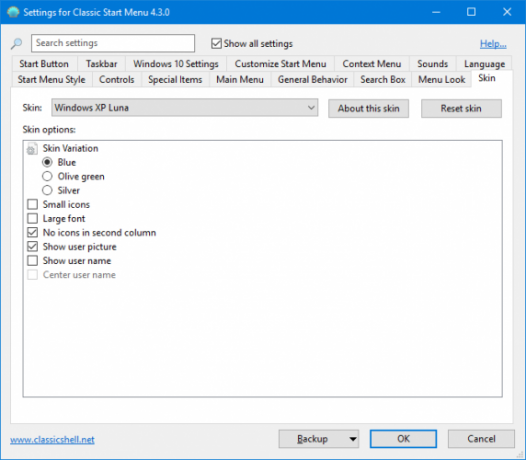The height and width of the screenshot is (460, 526).
Task: Click the About this skin button
Action: pos(368,108)
